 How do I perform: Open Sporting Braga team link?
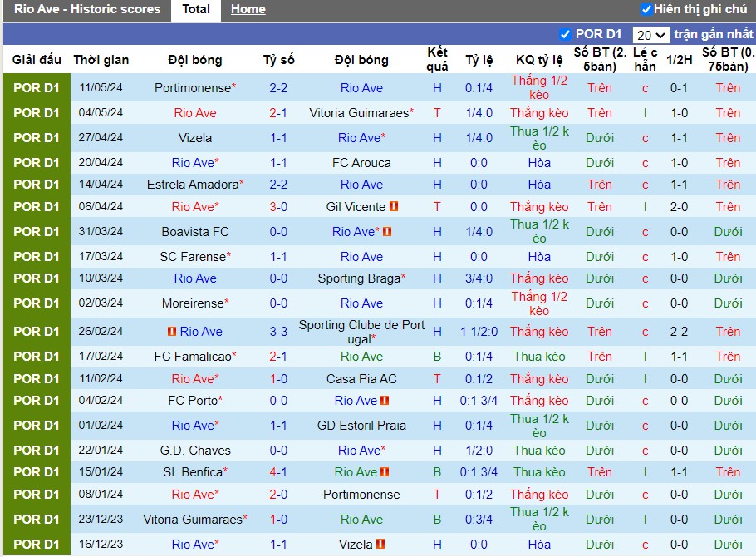pos(359,278)
